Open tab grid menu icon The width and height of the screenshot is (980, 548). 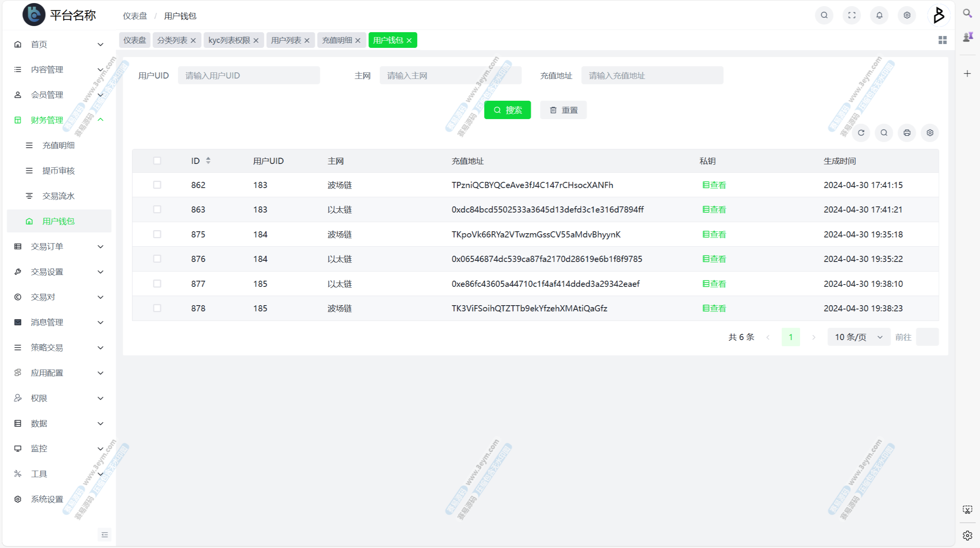pos(942,40)
